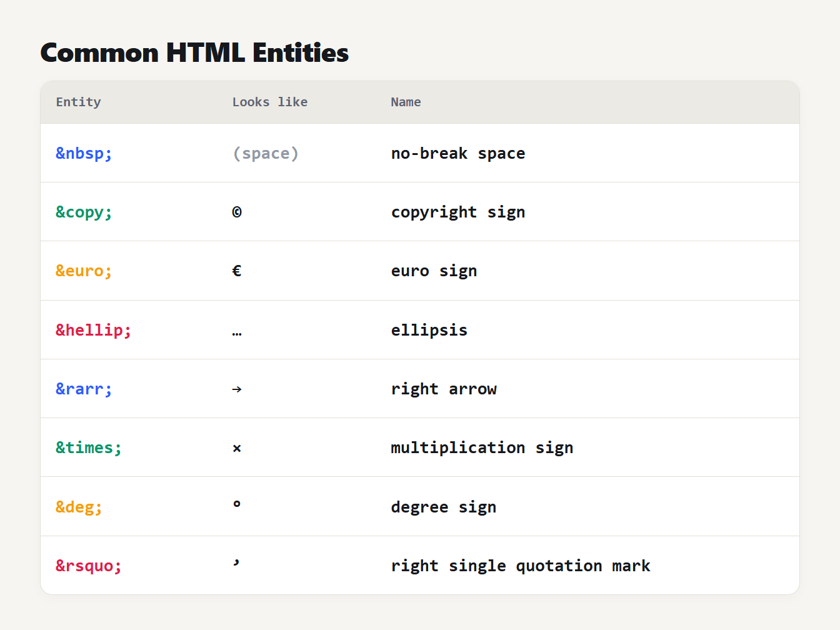Select the '&copy;' entity code
The height and width of the screenshot is (630, 840).
pos(84,212)
